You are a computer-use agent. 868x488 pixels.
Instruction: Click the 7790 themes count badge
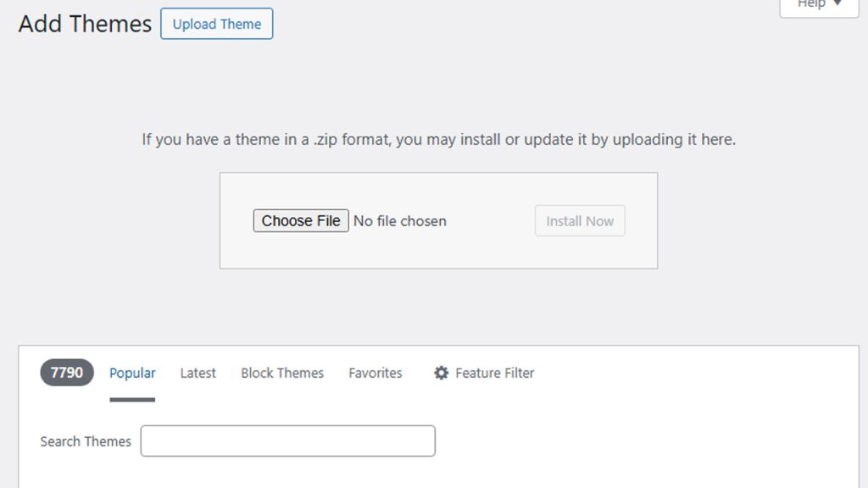[65, 373]
